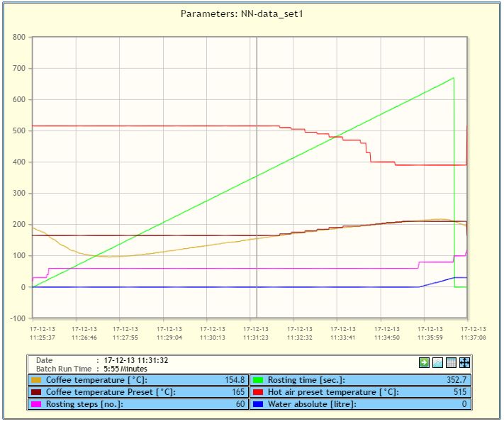Click the y-axis label 600

(x=19, y=99)
